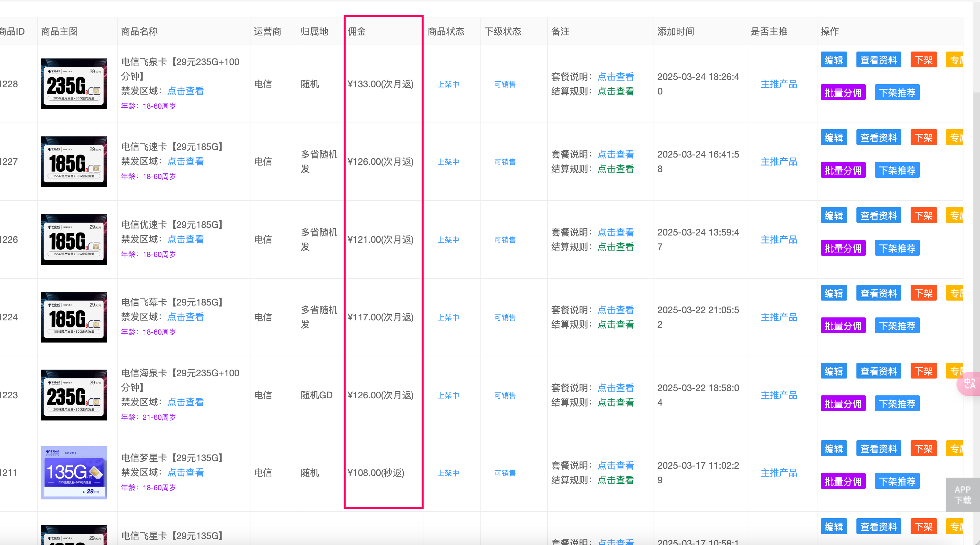Image resolution: width=980 pixels, height=545 pixels.
Task: Open 电信飞泉卡 235G product thumbnail
Action: [x=74, y=84]
